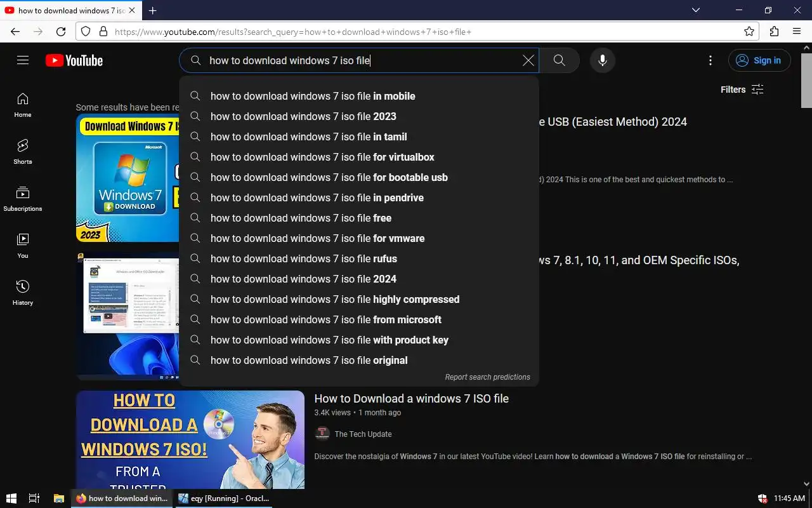Select the YouTube results browser tab
This screenshot has height=508, width=812.
point(71,10)
